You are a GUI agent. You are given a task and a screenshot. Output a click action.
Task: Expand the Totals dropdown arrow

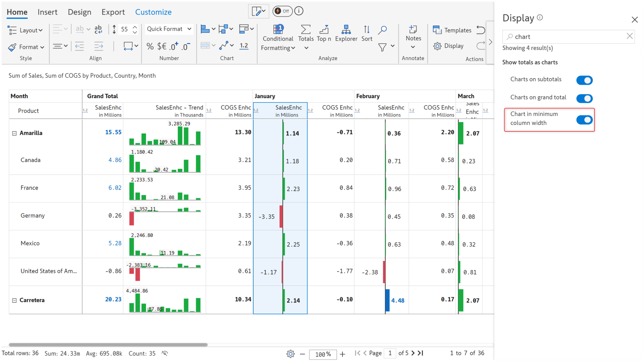tap(306, 48)
